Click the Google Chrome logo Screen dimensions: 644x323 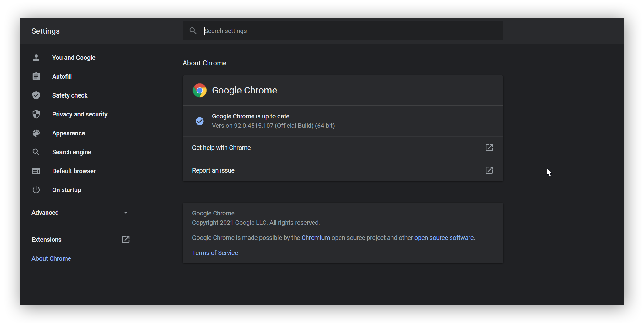199,90
